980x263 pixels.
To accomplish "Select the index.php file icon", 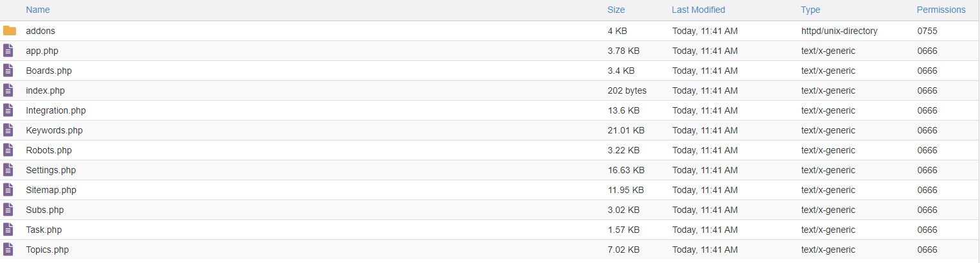I will pos(8,90).
